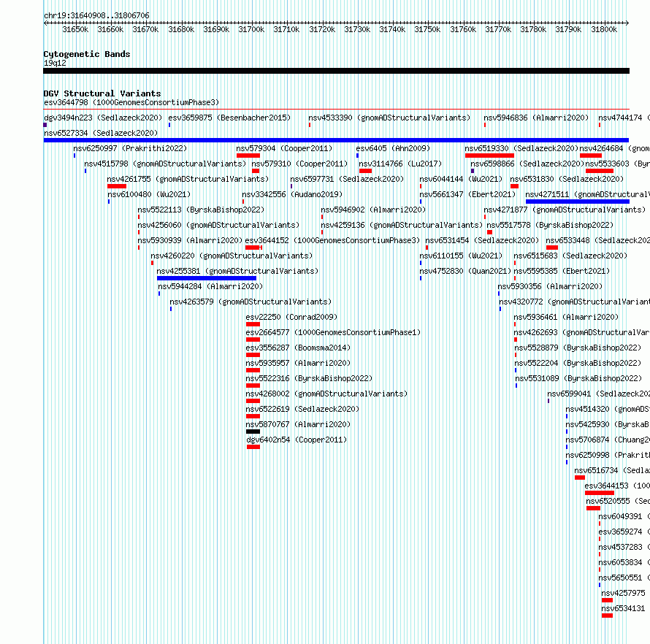Click the red bar under esv3644153

(600, 493)
